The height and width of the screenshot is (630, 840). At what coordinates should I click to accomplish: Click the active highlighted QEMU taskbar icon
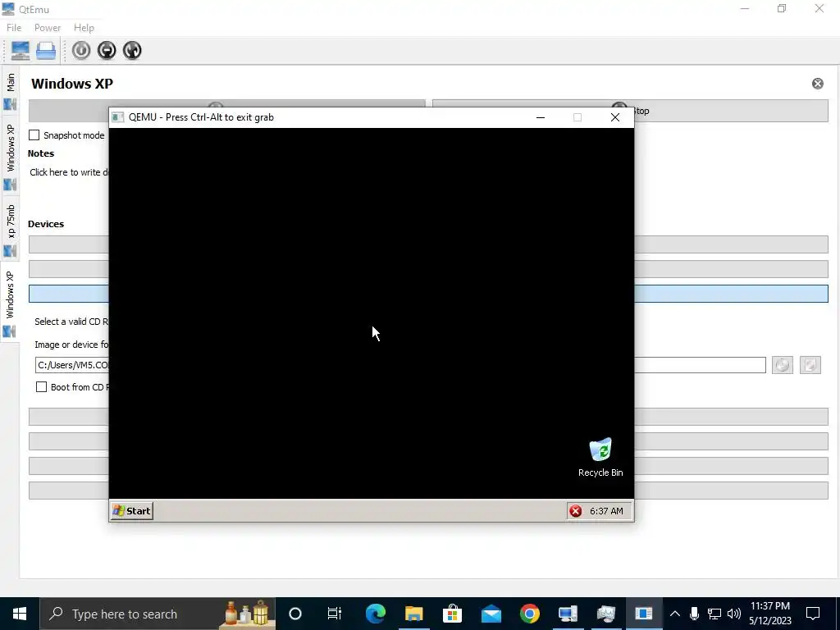click(644, 614)
